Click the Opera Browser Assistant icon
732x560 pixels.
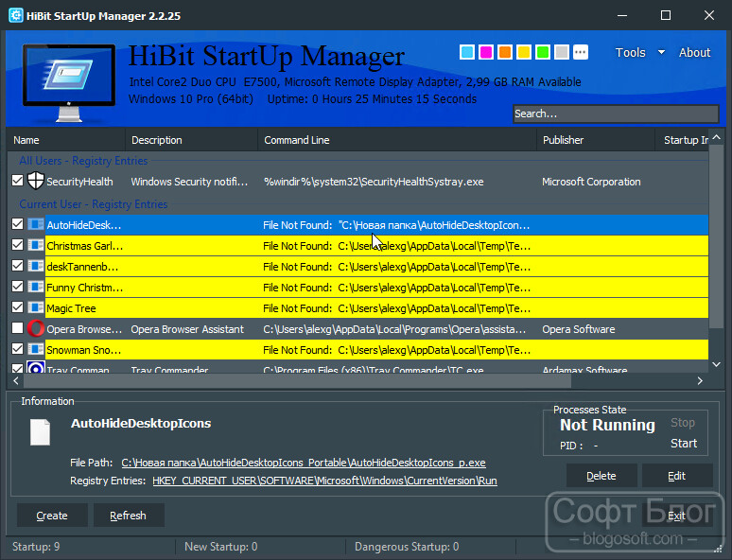click(x=36, y=329)
